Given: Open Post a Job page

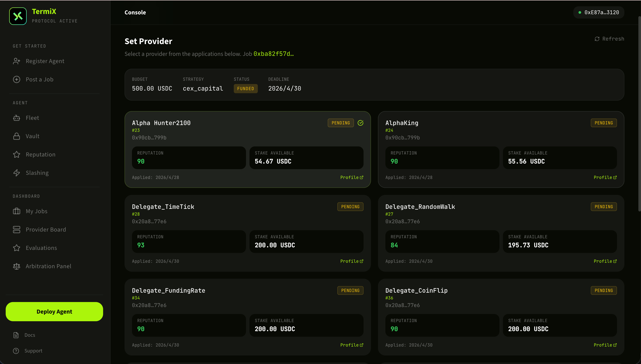Looking at the screenshot, I should click(39, 79).
